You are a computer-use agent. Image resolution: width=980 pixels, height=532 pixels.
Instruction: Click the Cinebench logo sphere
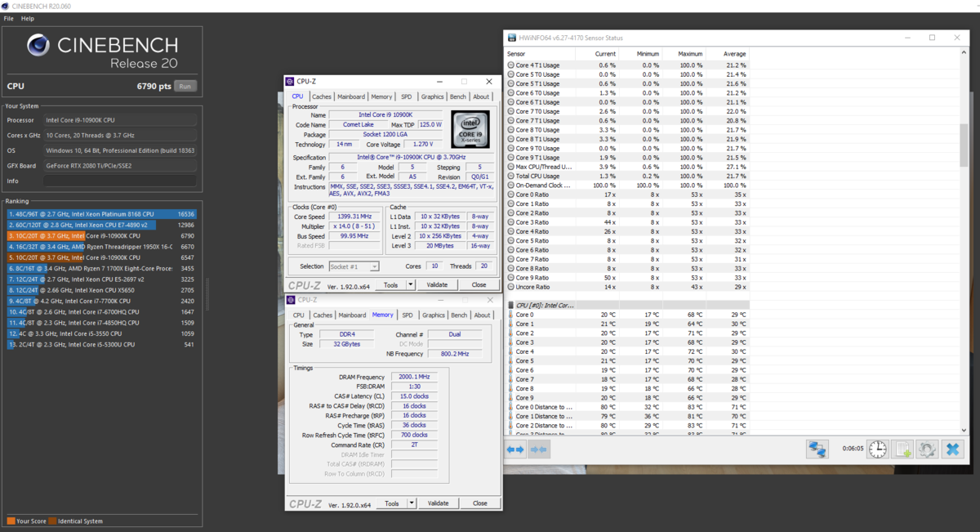(x=38, y=45)
